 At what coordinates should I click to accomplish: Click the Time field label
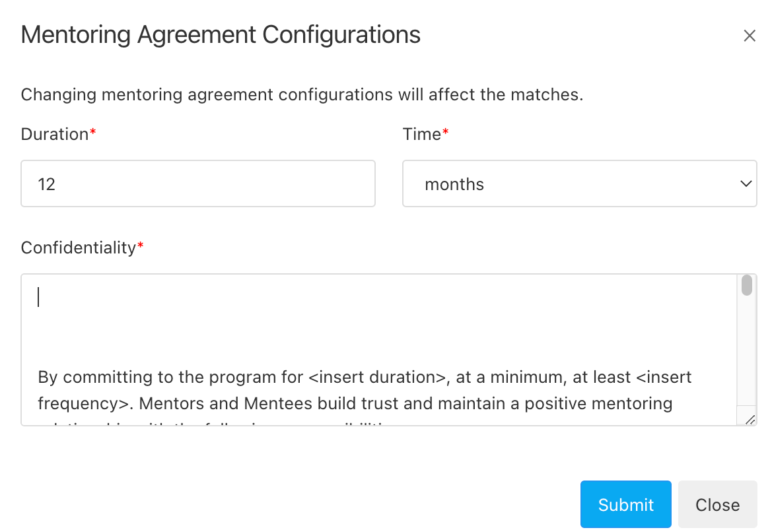pos(421,134)
